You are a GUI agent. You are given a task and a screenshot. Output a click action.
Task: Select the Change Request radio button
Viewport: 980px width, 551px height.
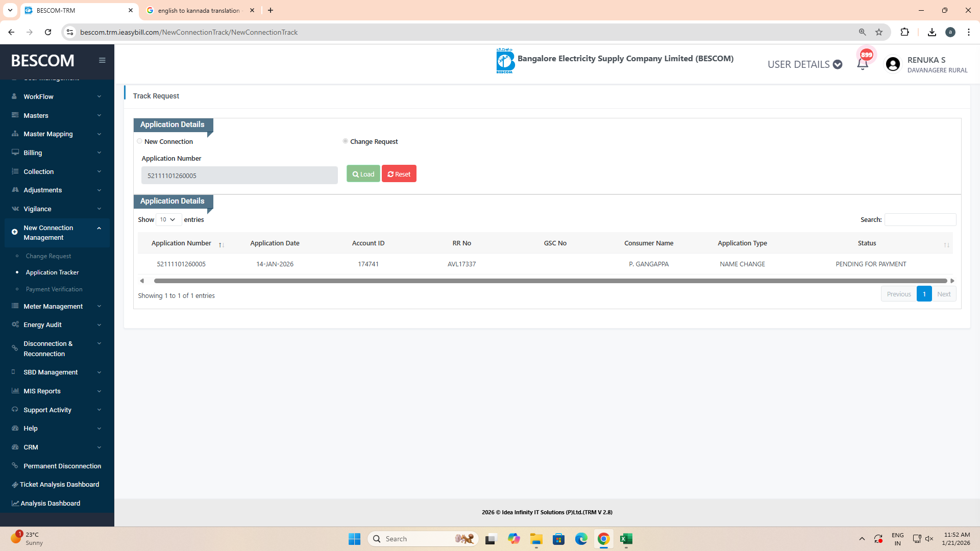[x=346, y=141]
